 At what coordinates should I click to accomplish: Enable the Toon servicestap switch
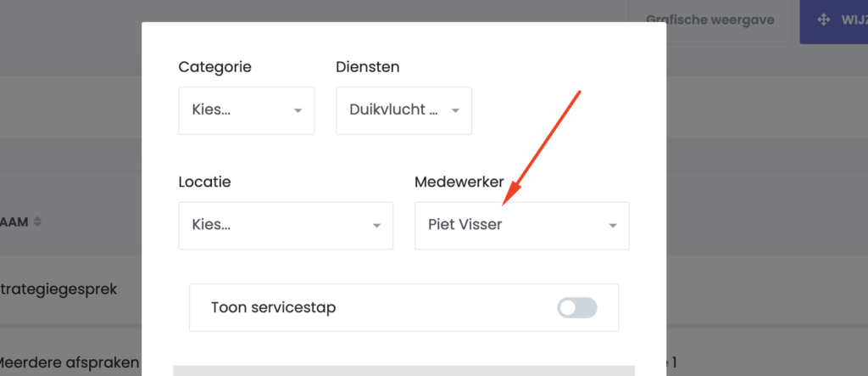click(577, 307)
